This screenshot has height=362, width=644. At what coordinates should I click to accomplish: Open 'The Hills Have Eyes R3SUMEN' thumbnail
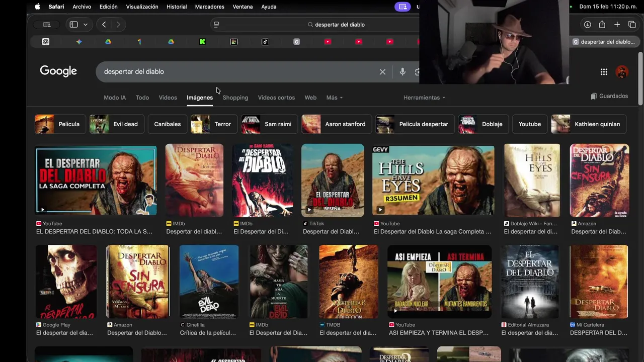tap(433, 180)
